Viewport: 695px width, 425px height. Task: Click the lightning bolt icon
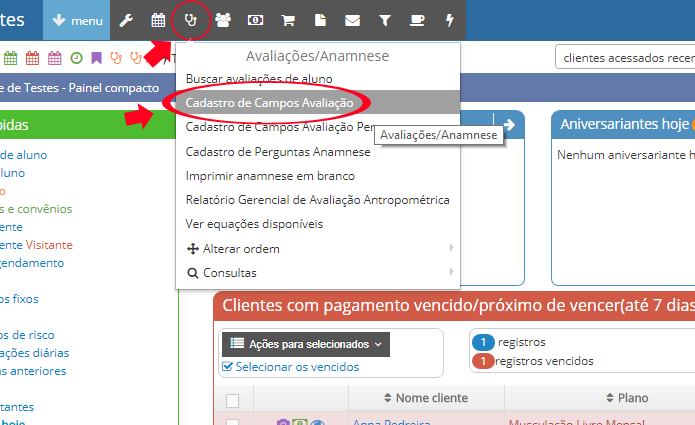pos(450,20)
